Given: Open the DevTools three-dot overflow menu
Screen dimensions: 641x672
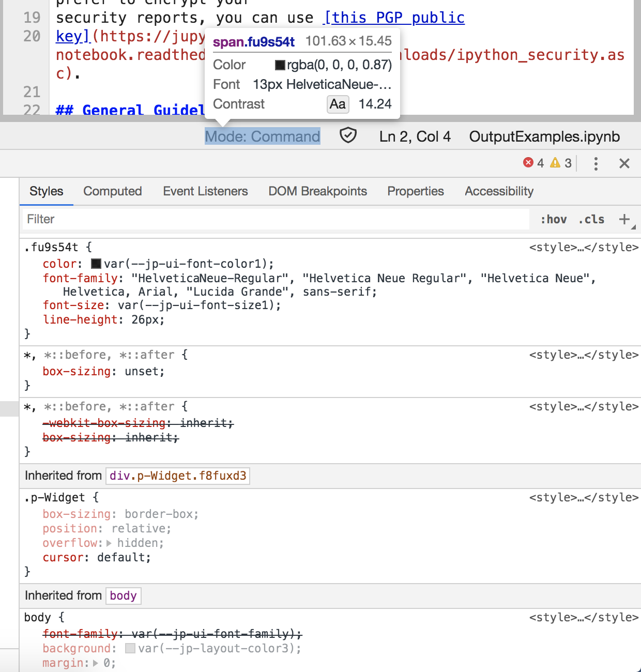Looking at the screenshot, I should [596, 163].
